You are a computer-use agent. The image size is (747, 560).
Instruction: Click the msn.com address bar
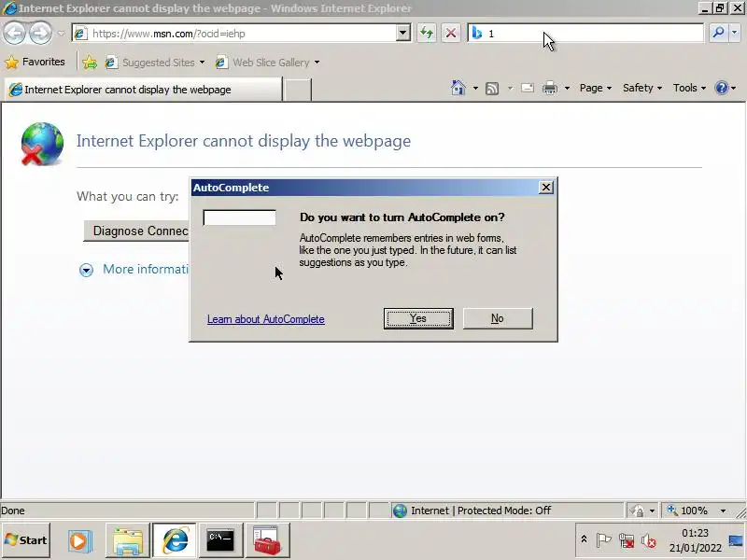[x=233, y=34]
